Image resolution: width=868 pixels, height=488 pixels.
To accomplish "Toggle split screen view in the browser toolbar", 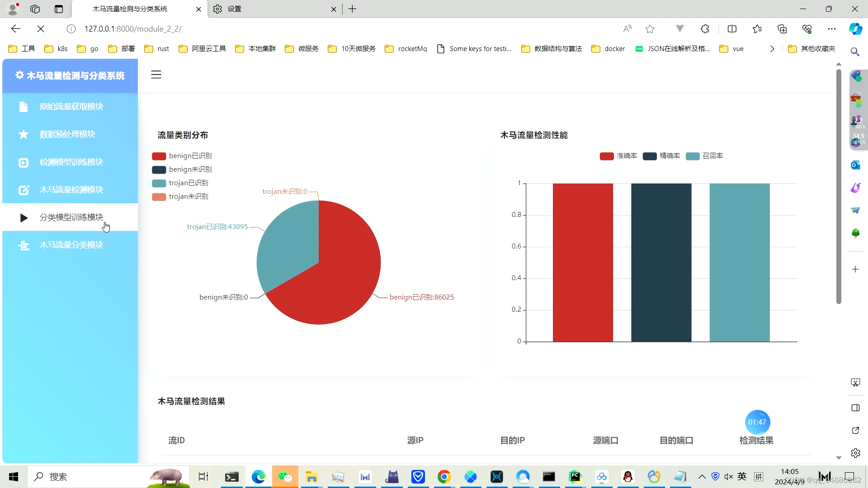I will (732, 29).
